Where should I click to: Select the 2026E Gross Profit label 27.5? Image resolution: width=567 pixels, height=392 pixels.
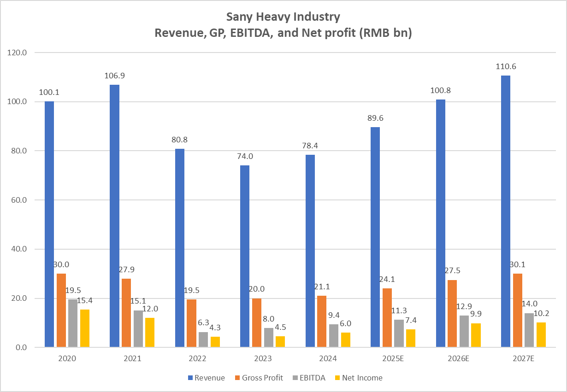[453, 270]
